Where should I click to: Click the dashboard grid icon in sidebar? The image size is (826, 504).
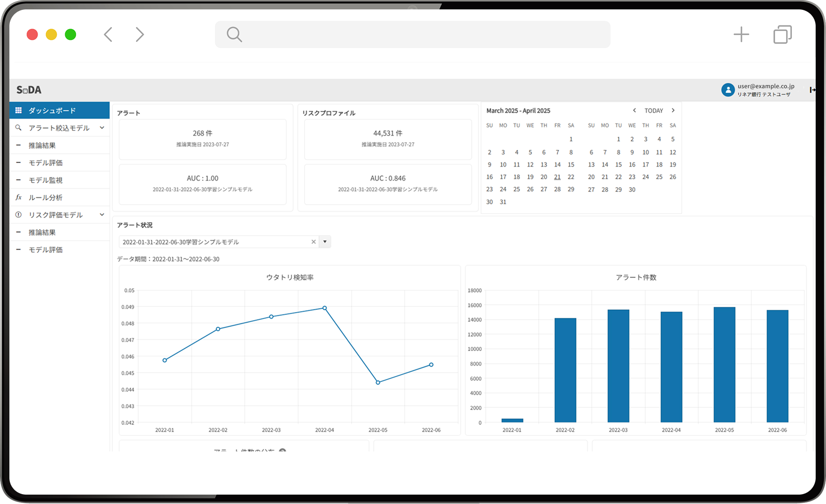pos(18,110)
